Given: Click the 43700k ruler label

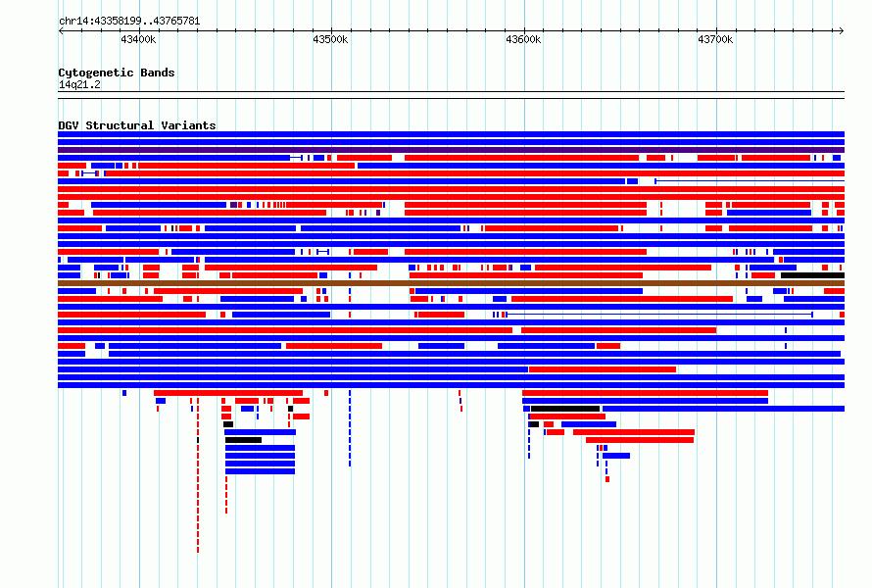Looking at the screenshot, I should click(x=715, y=39).
